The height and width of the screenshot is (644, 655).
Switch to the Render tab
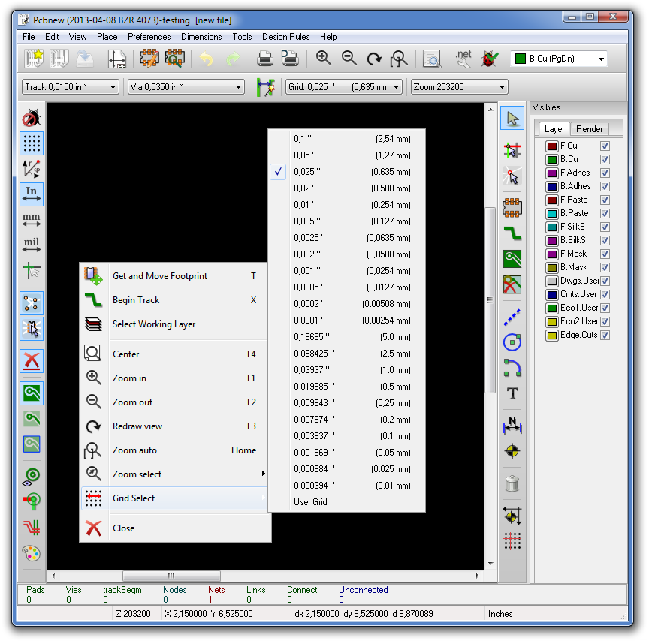[589, 129]
